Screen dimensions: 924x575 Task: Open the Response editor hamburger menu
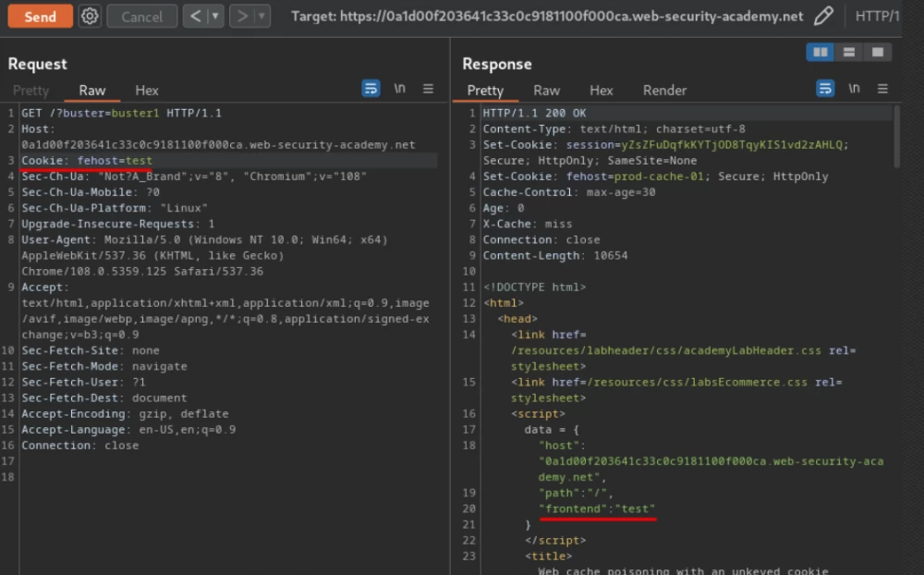pyautogui.click(x=883, y=89)
